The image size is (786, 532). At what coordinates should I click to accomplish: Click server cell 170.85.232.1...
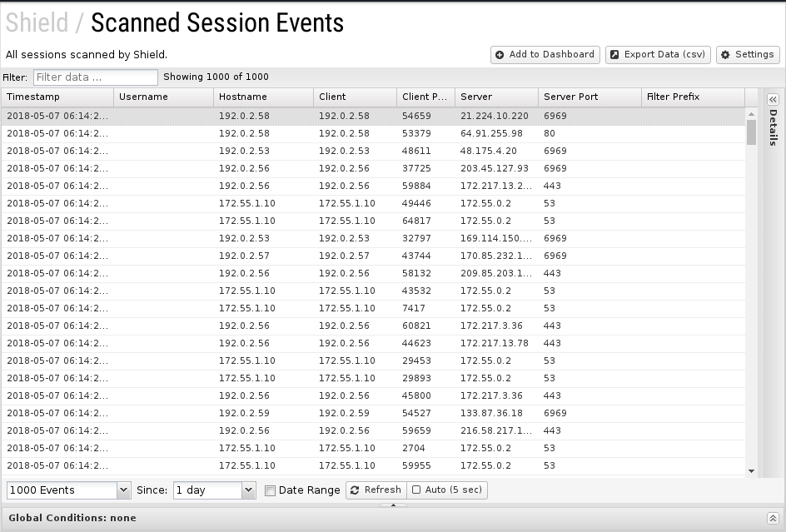pos(496,256)
